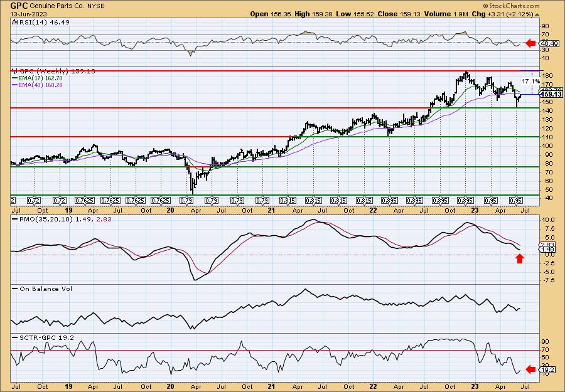
Task: Click the 180 price axis label
Action: [546, 76]
